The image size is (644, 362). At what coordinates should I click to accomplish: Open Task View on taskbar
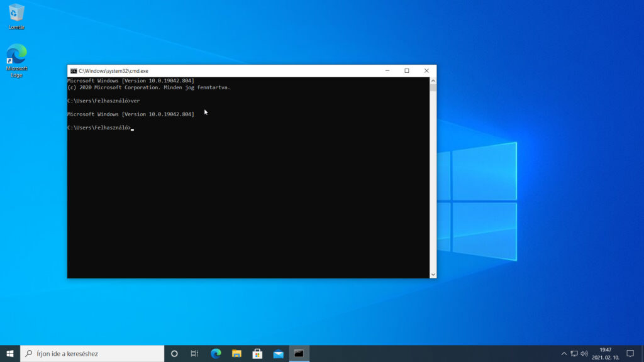195,353
